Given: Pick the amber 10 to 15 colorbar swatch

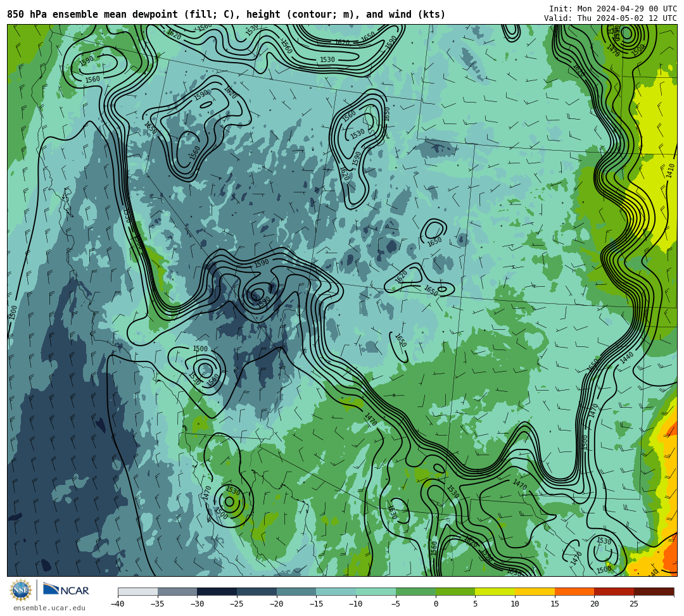Looking at the screenshot, I should [535, 591].
